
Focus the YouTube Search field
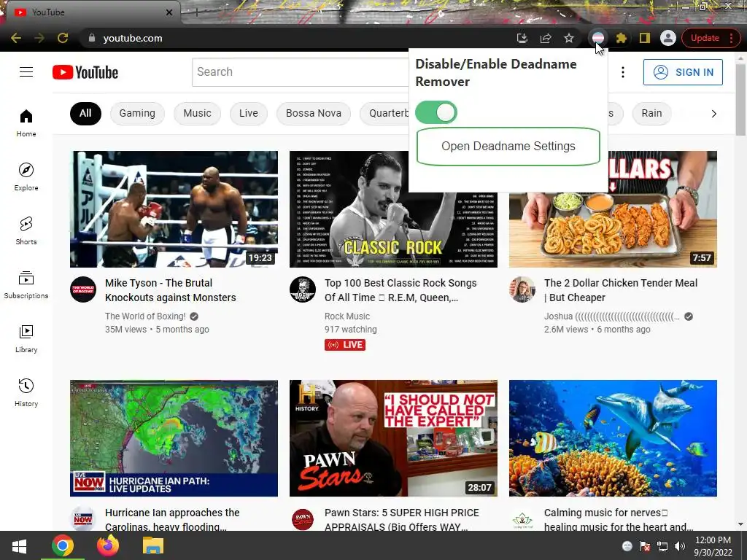[300, 72]
